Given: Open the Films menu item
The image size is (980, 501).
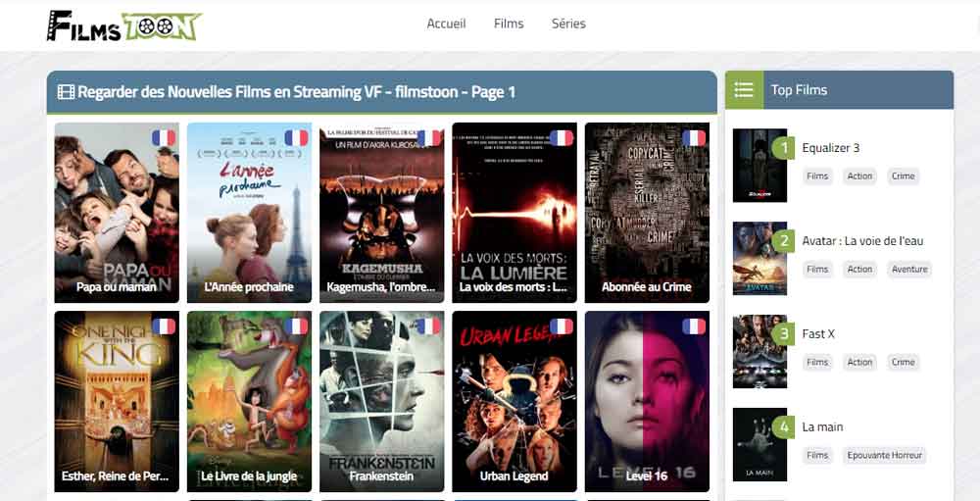Looking at the screenshot, I should (x=509, y=24).
